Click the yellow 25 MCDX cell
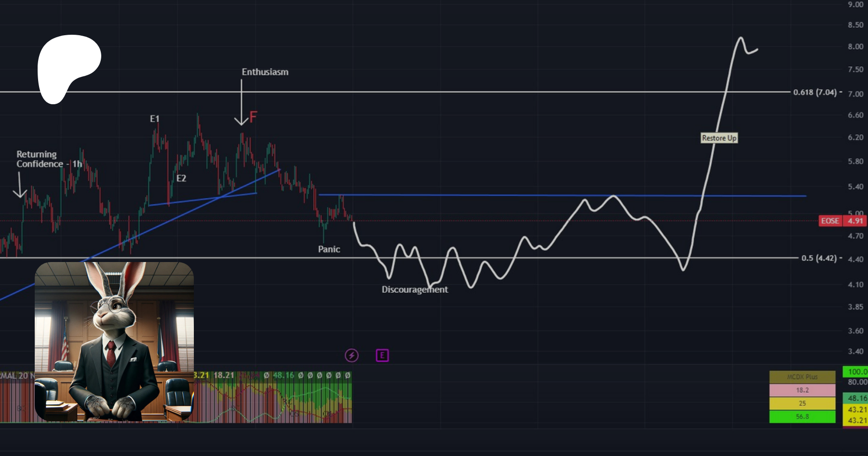This screenshot has width=868, height=456. click(x=802, y=403)
